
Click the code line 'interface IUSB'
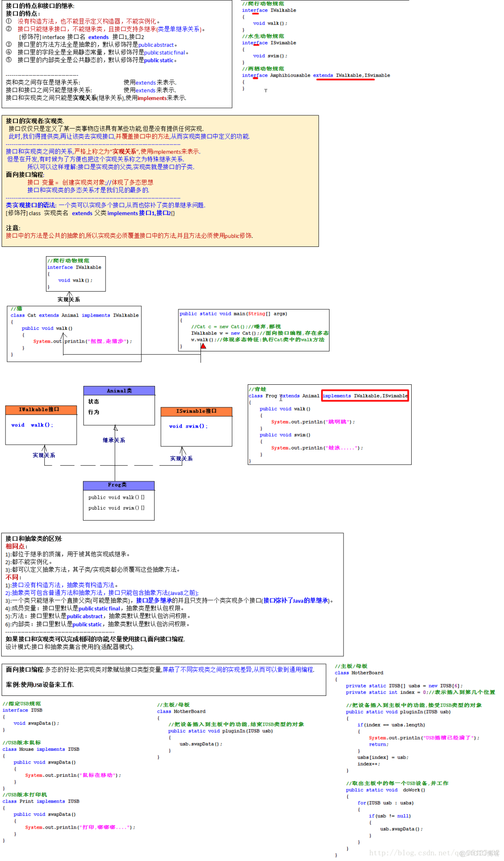23,710
